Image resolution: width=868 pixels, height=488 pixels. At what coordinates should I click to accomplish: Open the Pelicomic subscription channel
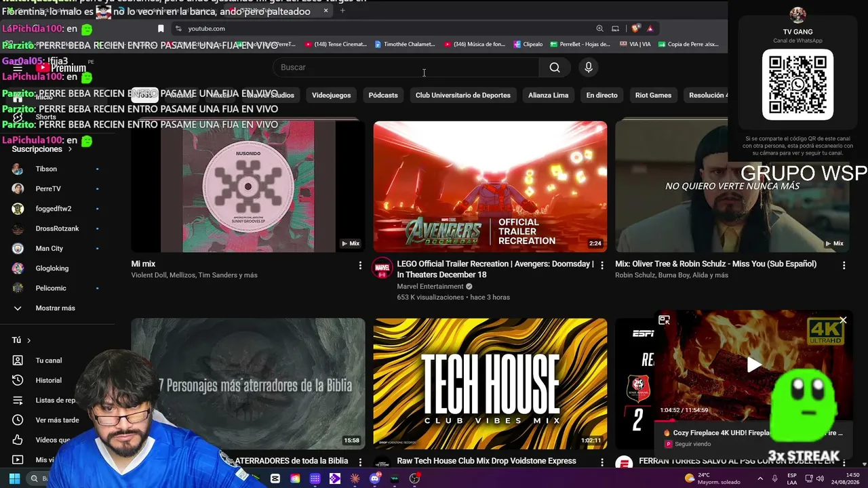[x=51, y=288]
